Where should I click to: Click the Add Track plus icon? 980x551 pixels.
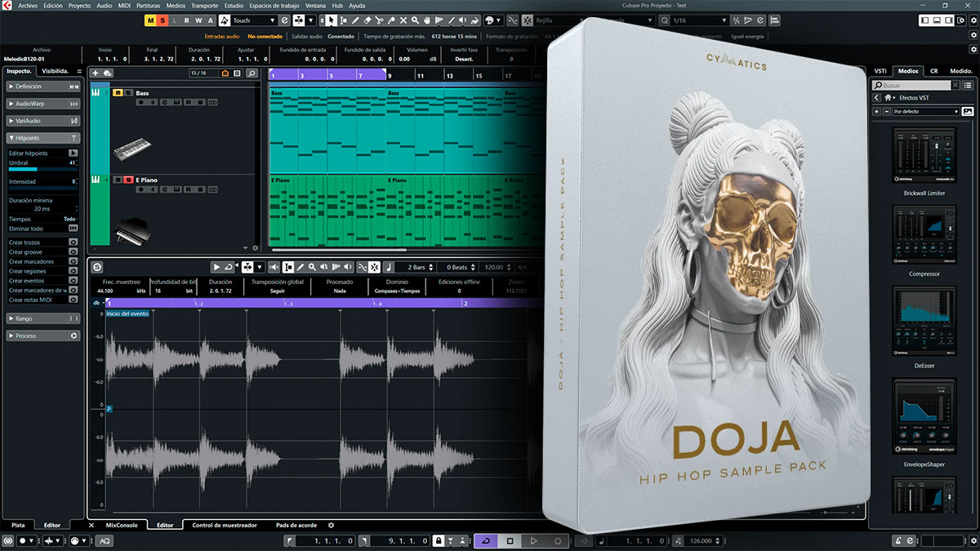click(x=96, y=73)
